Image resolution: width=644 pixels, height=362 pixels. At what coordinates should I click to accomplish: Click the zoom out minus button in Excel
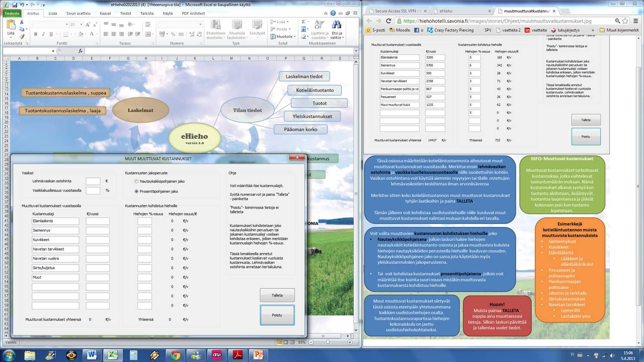(311, 342)
